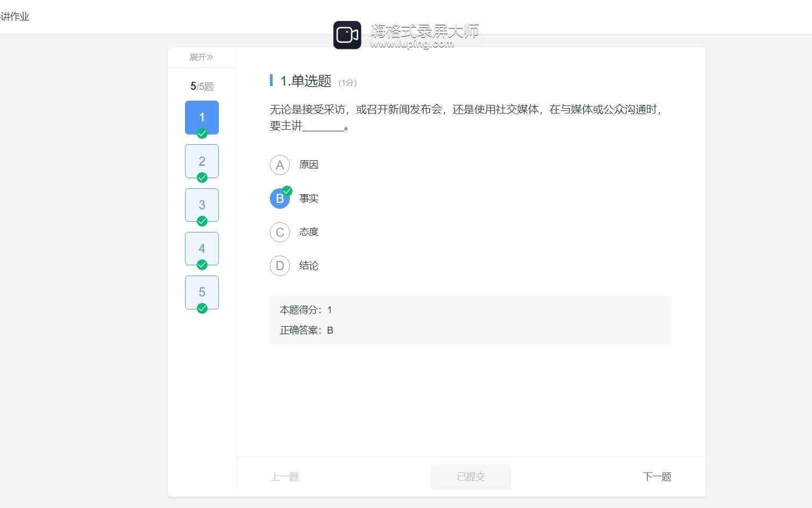812x508 pixels.
Task: Click the 上一题 previous question link
Action: pyautogui.click(x=284, y=477)
